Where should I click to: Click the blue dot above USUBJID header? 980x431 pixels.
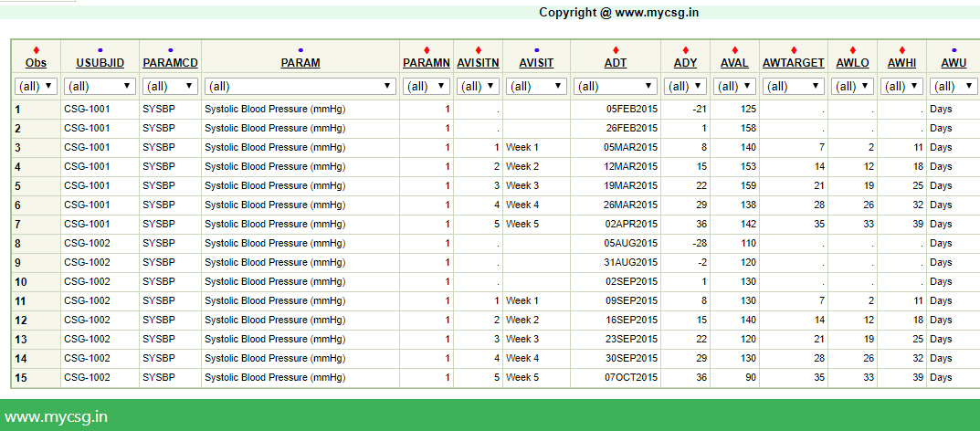click(100, 49)
